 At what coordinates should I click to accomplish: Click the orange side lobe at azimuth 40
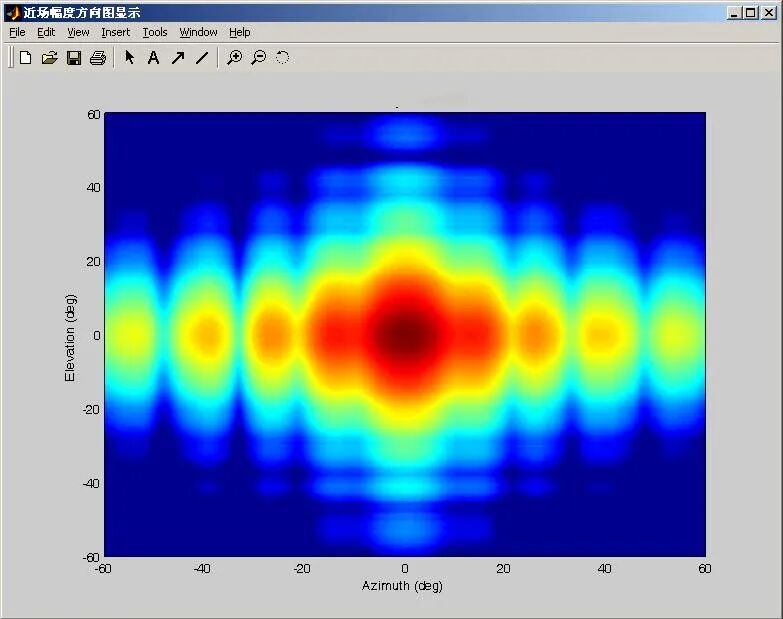603,335
